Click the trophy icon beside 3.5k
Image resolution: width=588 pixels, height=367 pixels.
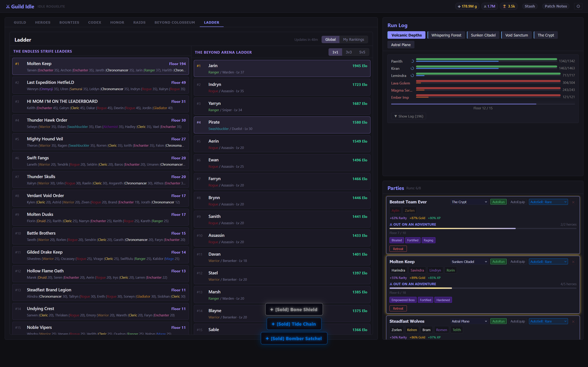point(504,6)
